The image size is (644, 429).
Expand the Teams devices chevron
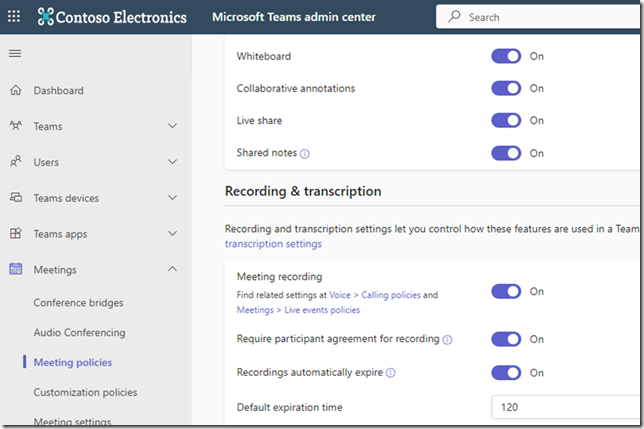pos(173,197)
